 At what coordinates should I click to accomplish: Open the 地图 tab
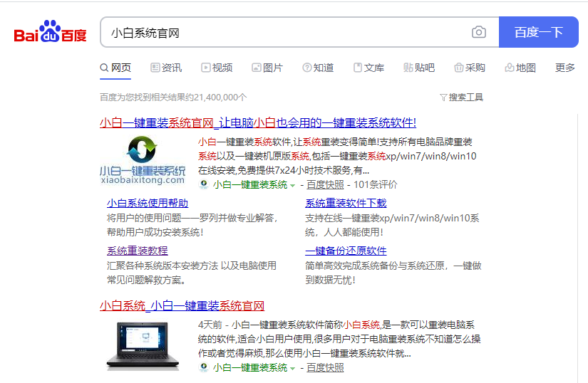pos(520,68)
